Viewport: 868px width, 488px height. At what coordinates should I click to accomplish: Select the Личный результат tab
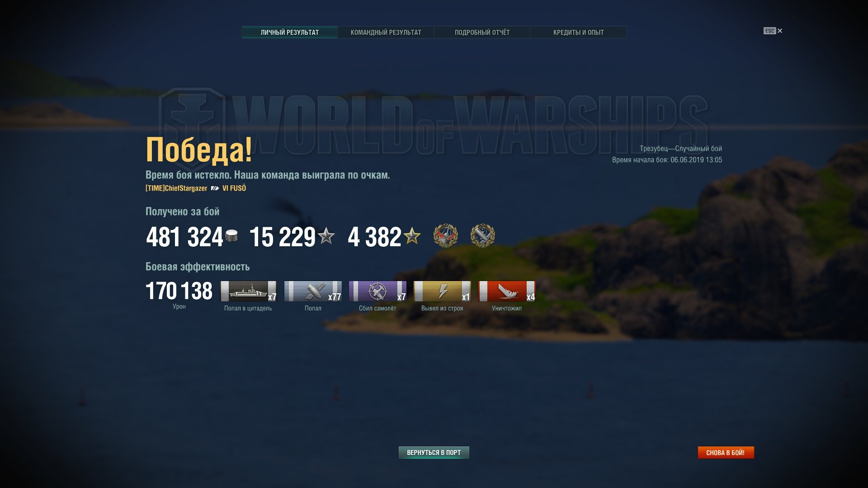click(x=289, y=33)
